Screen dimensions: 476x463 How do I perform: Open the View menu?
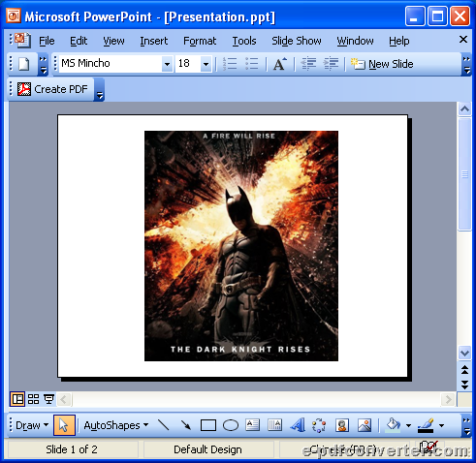click(113, 41)
